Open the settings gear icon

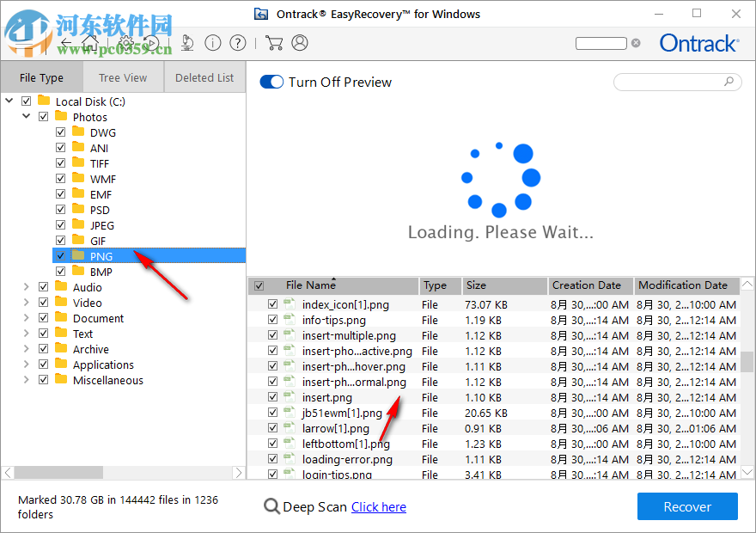click(x=126, y=43)
